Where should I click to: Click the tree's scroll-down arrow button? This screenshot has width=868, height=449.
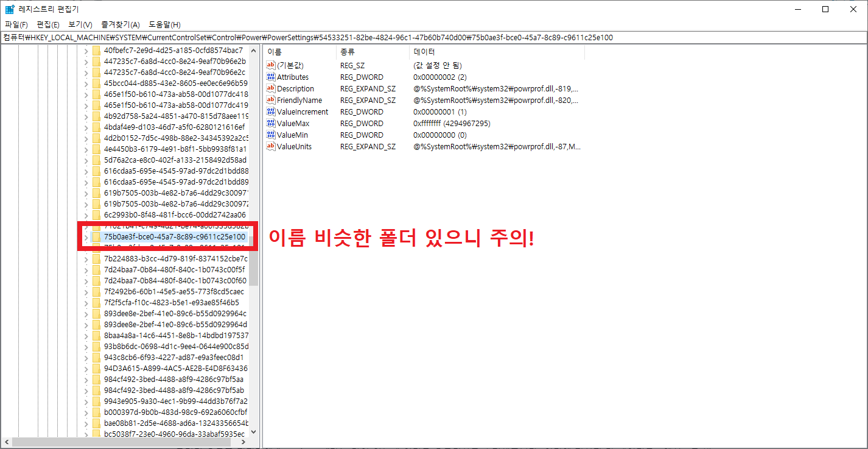point(254,432)
